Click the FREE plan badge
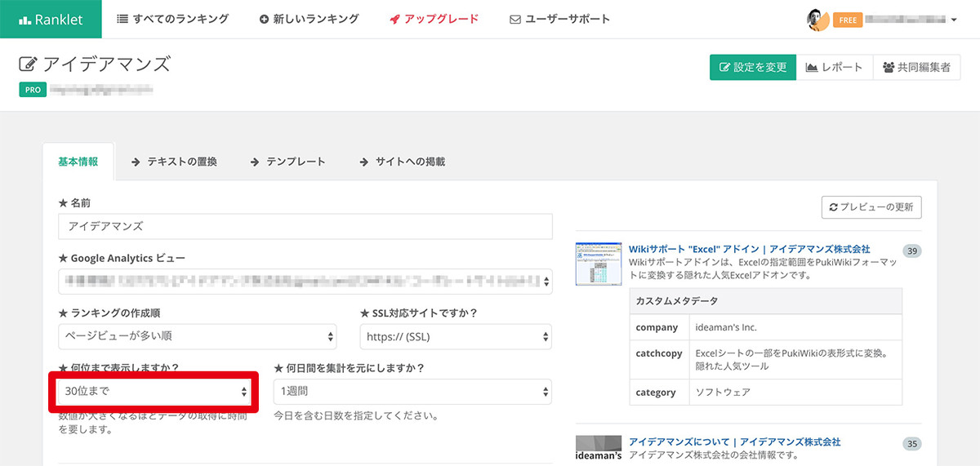The height and width of the screenshot is (466, 980). click(848, 20)
